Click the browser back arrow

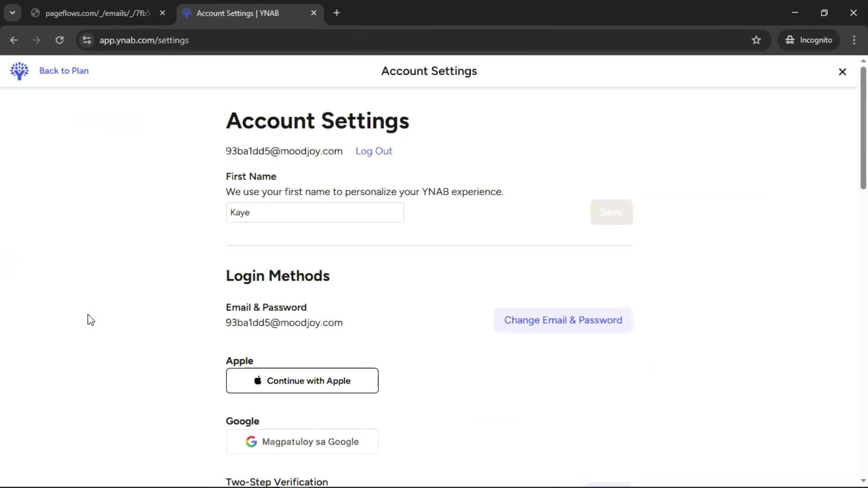pyautogui.click(x=14, y=40)
